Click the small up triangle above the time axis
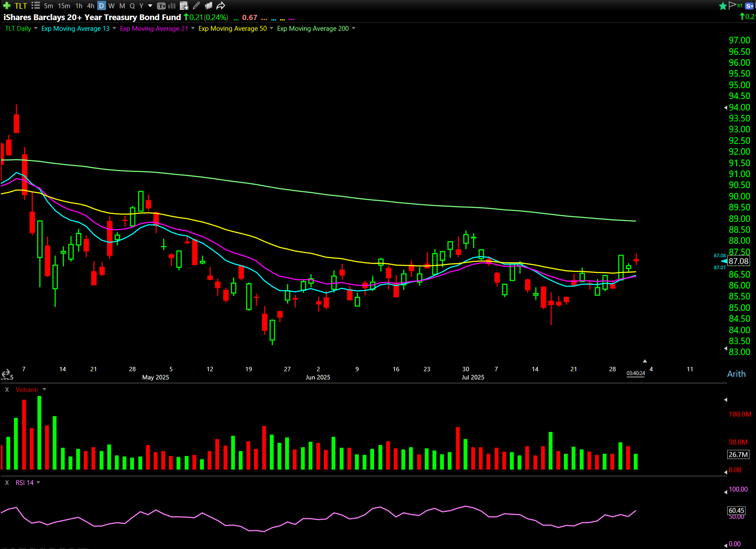Image resolution: width=756 pixels, height=549 pixels. [x=645, y=361]
